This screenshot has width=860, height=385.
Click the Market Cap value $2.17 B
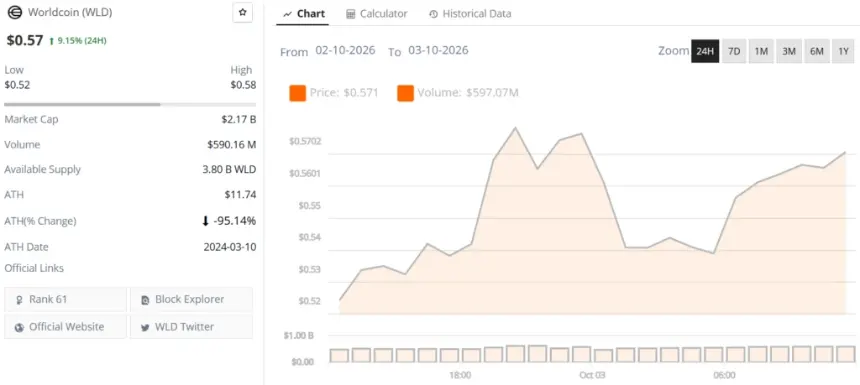239,119
